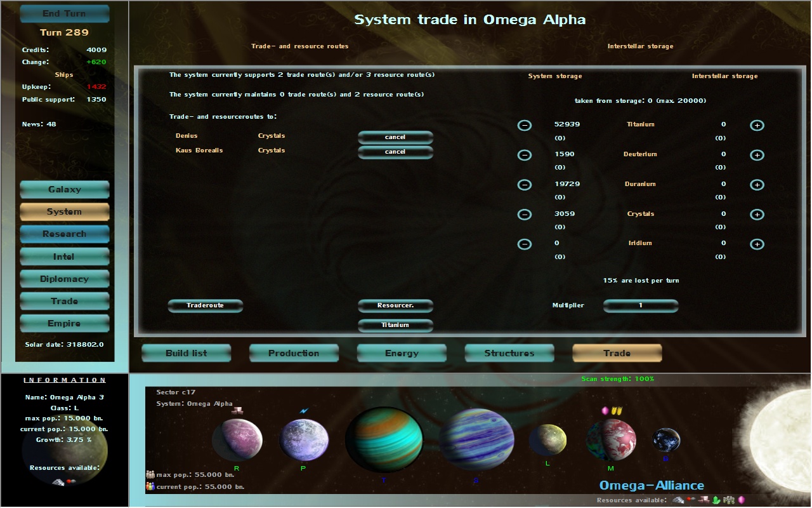Select the turquoise banded planet T
Viewport: 812px width, 508px height.
click(x=384, y=440)
